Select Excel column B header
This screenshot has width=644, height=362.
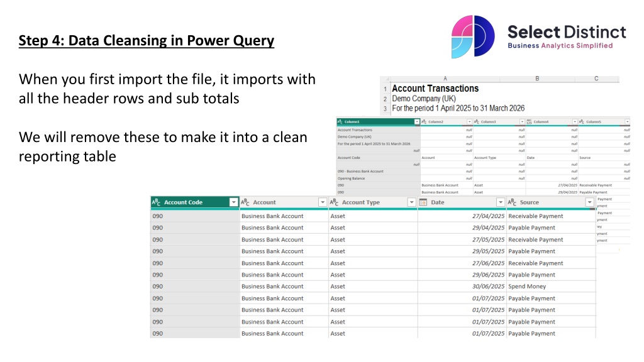click(x=537, y=79)
